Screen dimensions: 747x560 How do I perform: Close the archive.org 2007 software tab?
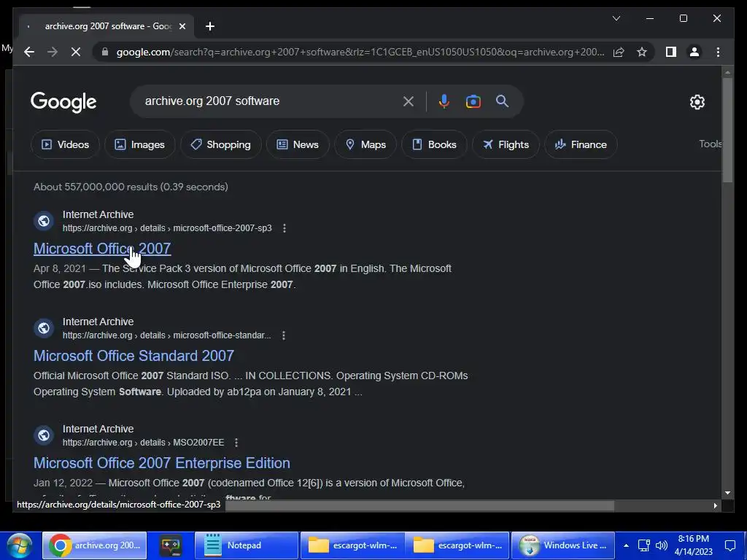[182, 26]
